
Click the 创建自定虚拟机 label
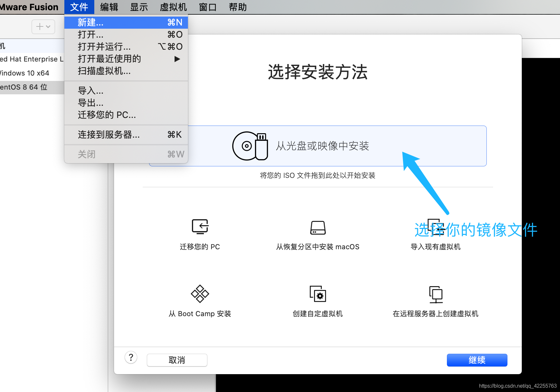click(x=318, y=314)
